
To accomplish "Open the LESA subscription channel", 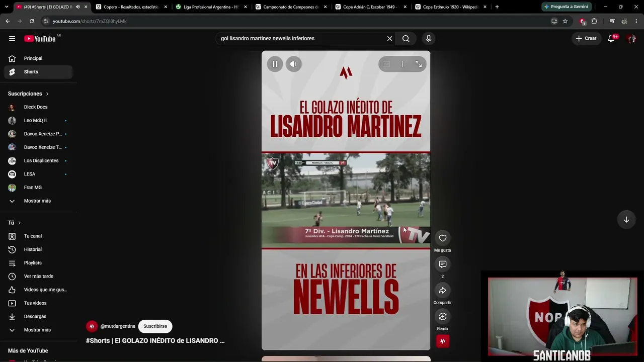I will pos(38,174).
